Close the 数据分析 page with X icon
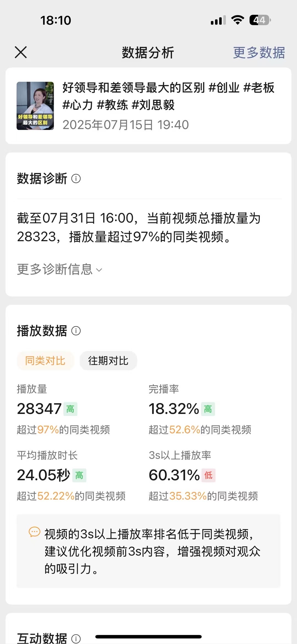Screen dimensions: 297x644 pyautogui.click(x=21, y=52)
